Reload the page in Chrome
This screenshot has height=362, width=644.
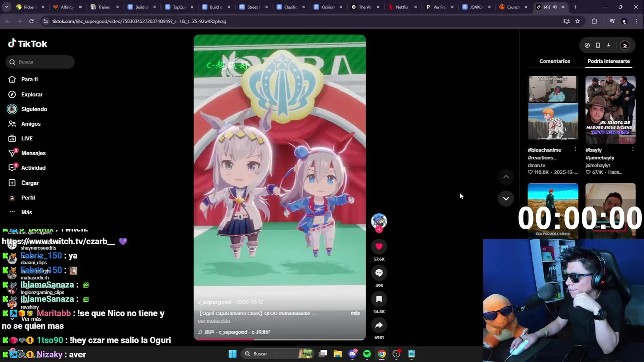pyautogui.click(x=31, y=21)
